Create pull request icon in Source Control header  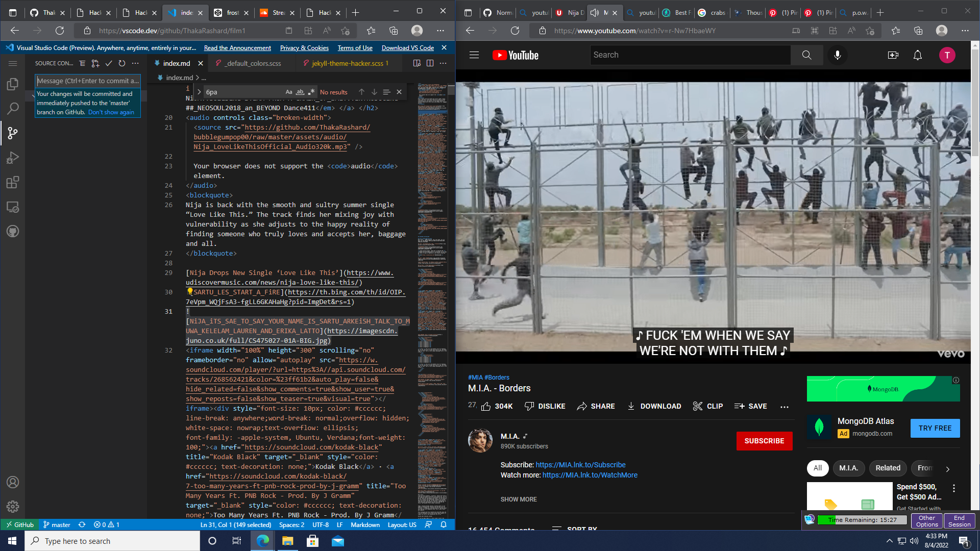point(95,63)
